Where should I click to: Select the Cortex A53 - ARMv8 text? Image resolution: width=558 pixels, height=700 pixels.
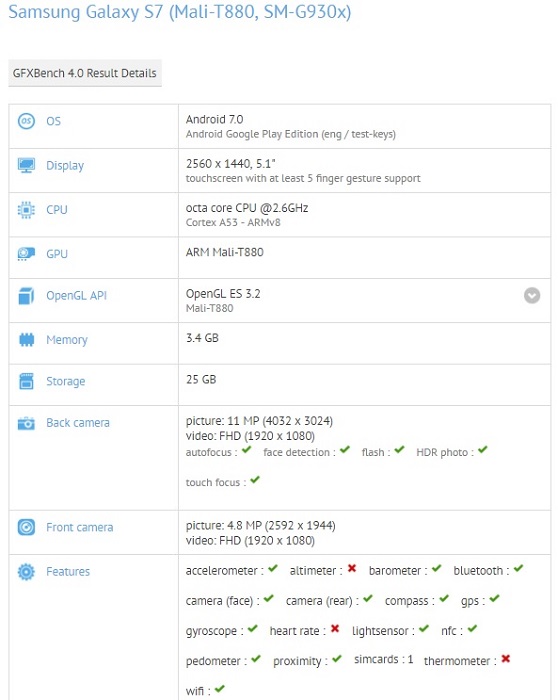233,222
